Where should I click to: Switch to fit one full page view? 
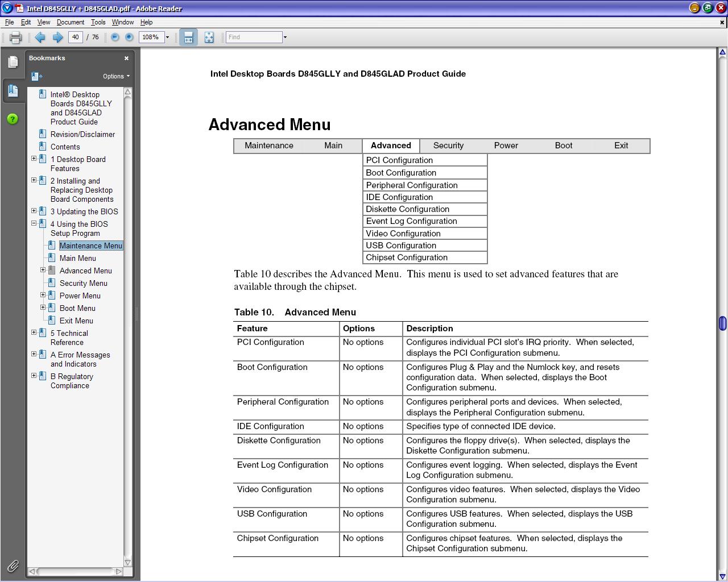[x=209, y=38]
